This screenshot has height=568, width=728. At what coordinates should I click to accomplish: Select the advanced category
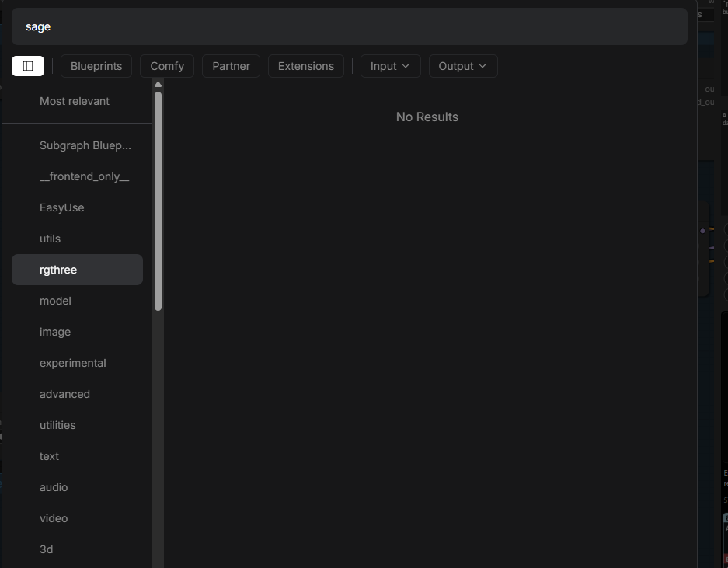(x=77, y=394)
